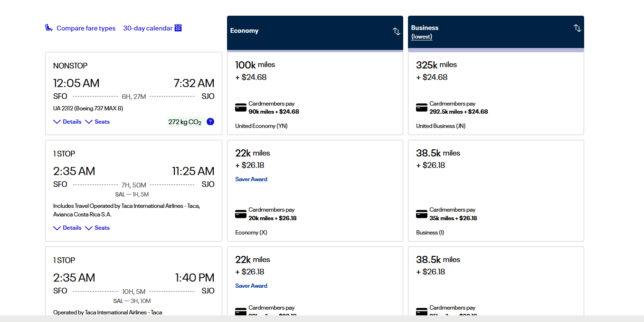Click the credit card icon beside 20k miles Cardmembers offer
The width and height of the screenshot is (644, 322).
pyautogui.click(x=240, y=214)
